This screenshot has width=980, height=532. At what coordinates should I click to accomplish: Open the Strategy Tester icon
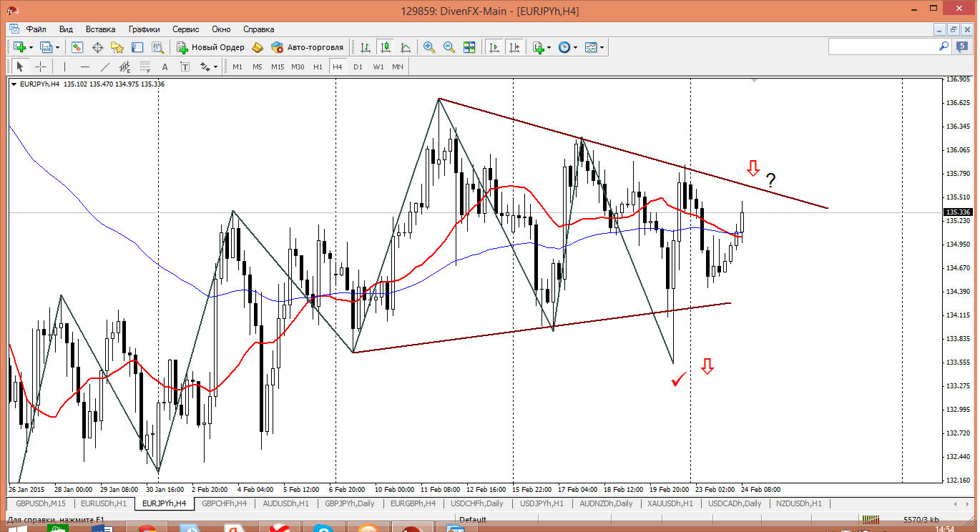pos(157,47)
